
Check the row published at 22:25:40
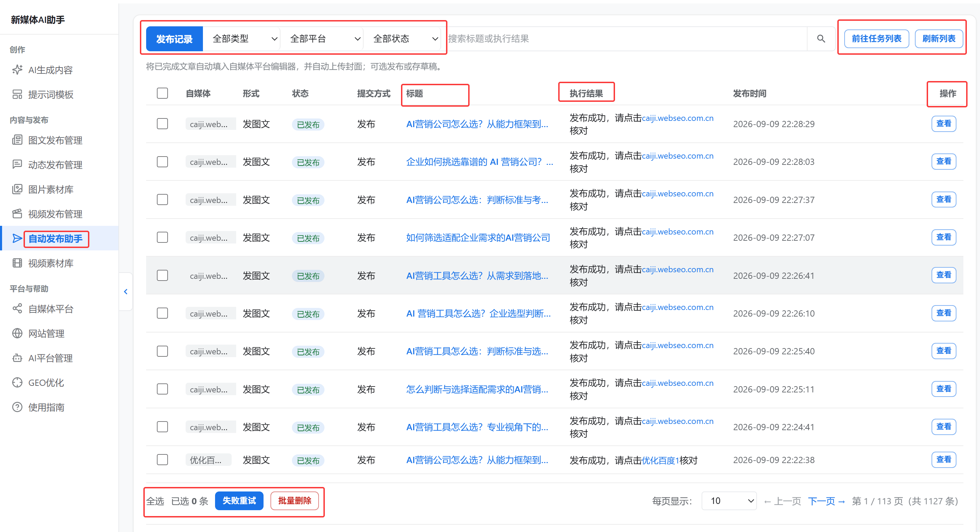pos(162,351)
